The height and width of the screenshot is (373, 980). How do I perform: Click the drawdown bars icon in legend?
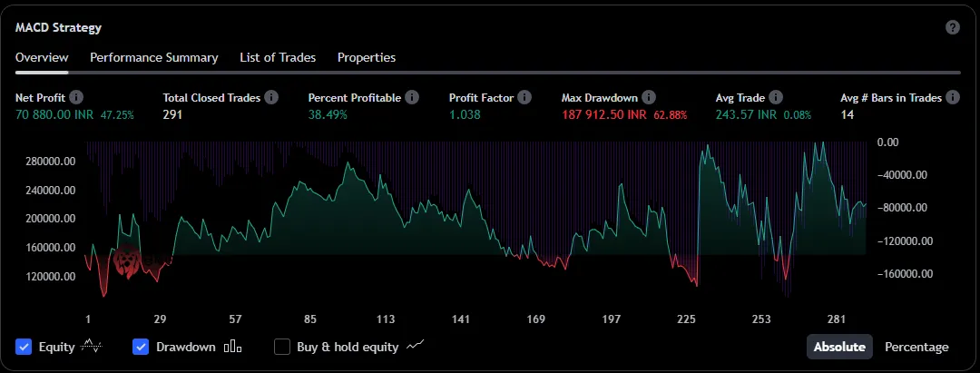(x=233, y=347)
